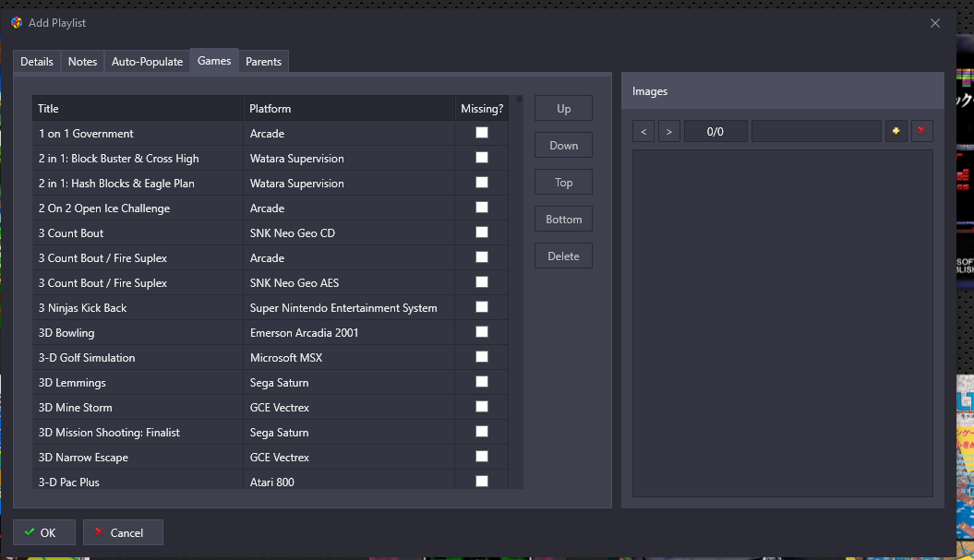Select the Games tab
Viewport: 974px width, 560px height.
(x=214, y=61)
